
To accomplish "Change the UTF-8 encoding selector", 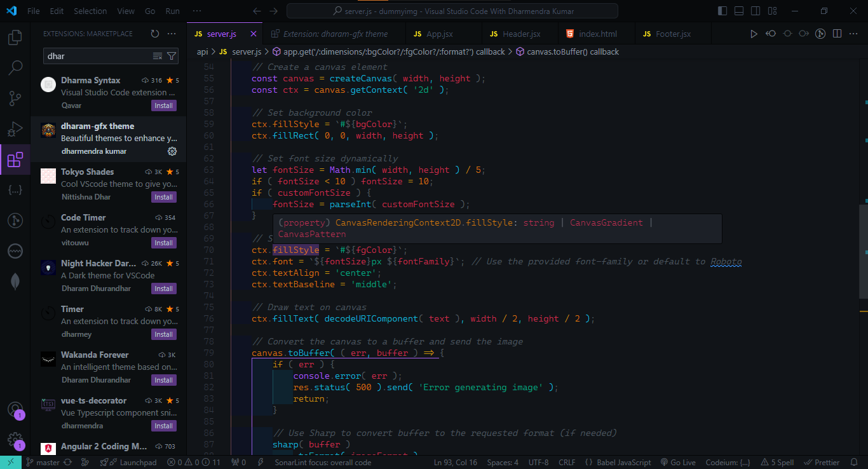I will (x=538, y=463).
